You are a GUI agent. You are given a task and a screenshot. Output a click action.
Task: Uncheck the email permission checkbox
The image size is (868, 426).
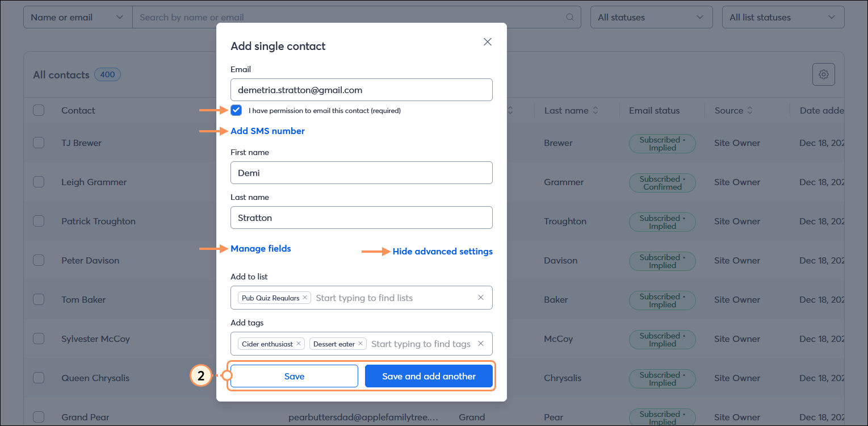tap(236, 110)
